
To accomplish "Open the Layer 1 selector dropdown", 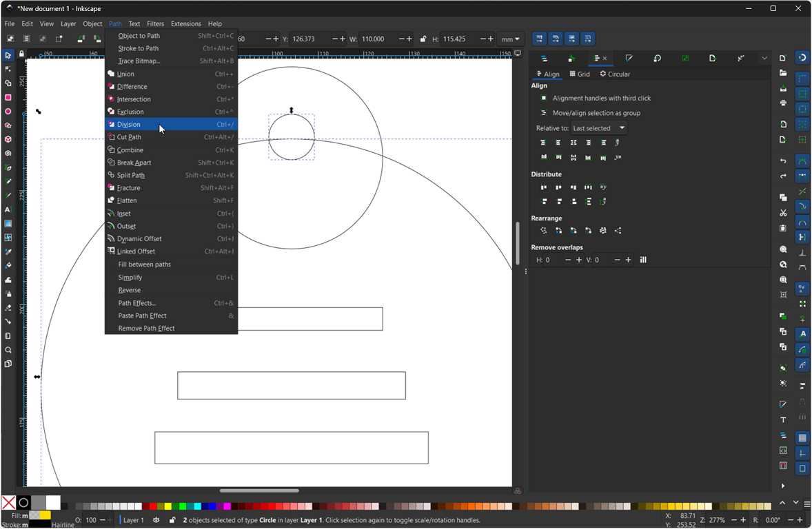I will tap(134, 519).
